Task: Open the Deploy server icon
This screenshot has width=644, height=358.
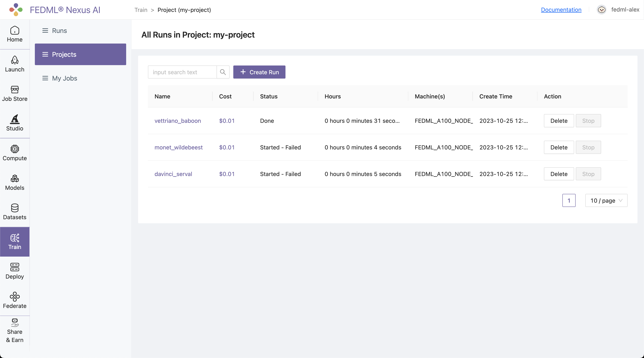Action: tap(15, 267)
